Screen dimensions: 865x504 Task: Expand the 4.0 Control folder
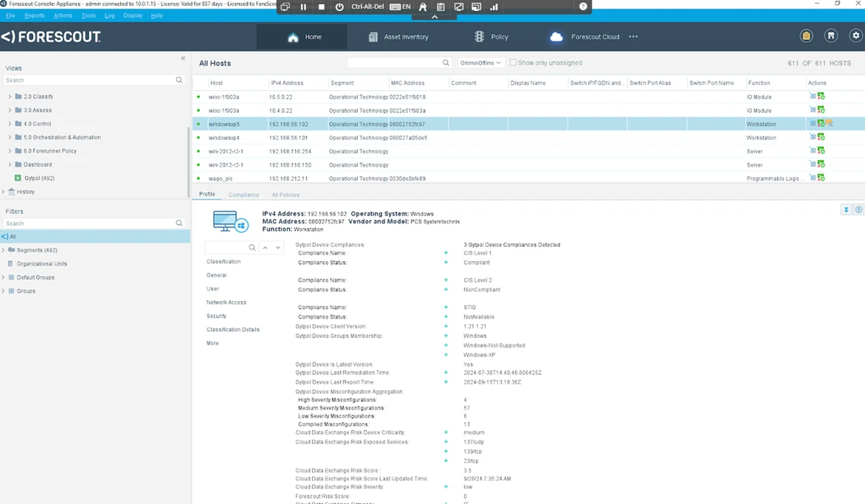click(x=10, y=124)
